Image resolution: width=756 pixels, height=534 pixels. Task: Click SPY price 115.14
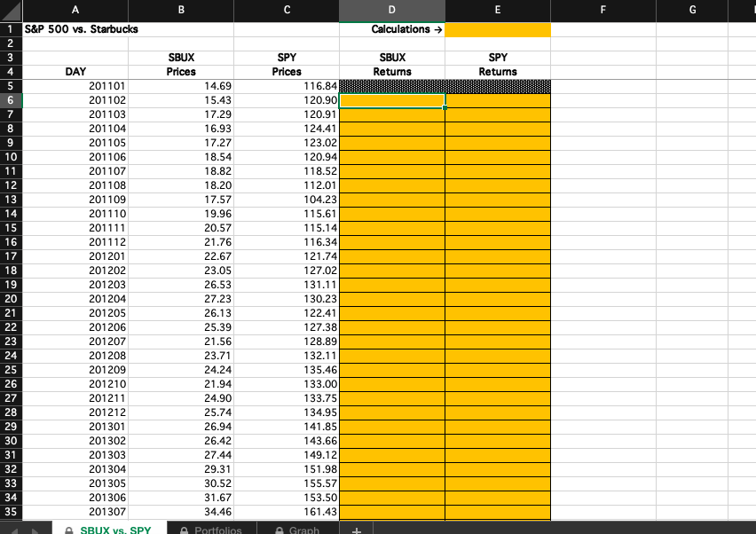pyautogui.click(x=287, y=228)
